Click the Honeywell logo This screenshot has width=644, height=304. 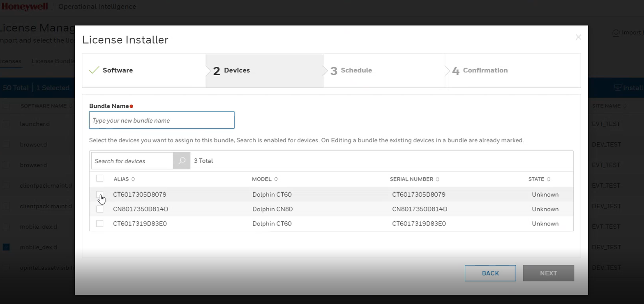coord(25,6)
